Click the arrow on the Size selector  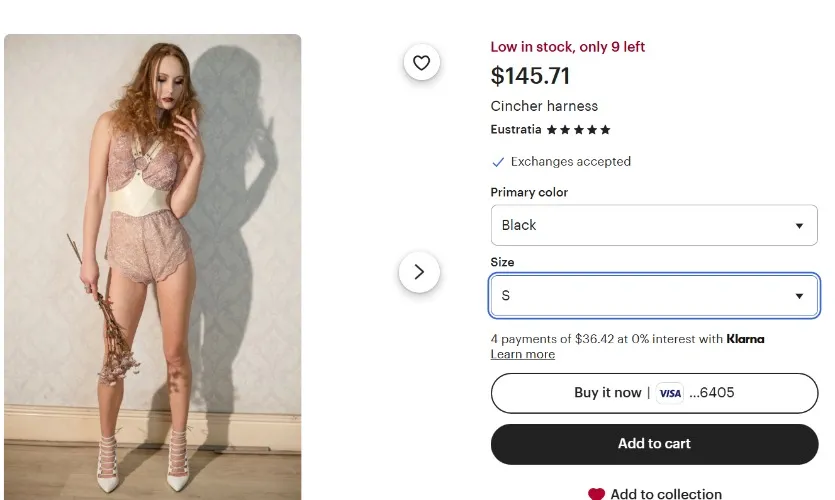pos(799,297)
